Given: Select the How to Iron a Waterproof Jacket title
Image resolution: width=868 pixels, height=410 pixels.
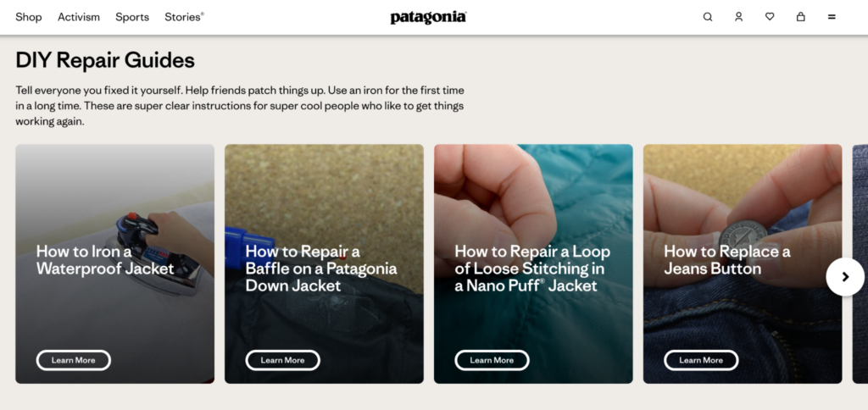Looking at the screenshot, I should (105, 260).
